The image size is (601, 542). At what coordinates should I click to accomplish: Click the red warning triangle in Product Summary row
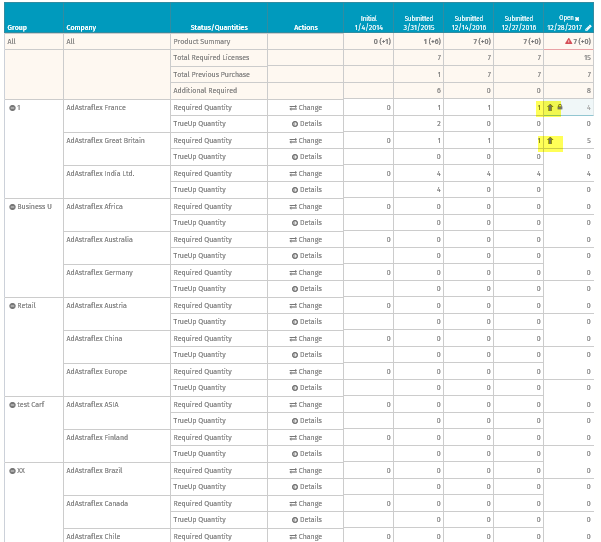[568, 42]
